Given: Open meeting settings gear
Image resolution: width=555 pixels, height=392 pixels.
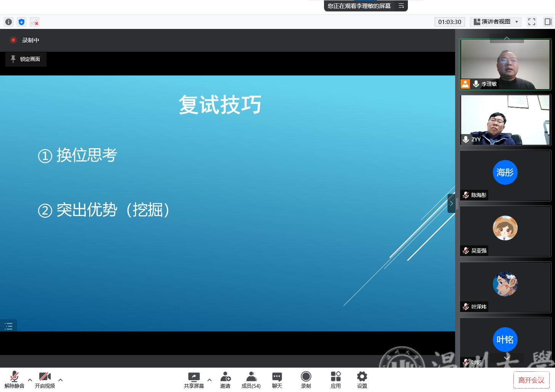Looking at the screenshot, I should point(362,380).
